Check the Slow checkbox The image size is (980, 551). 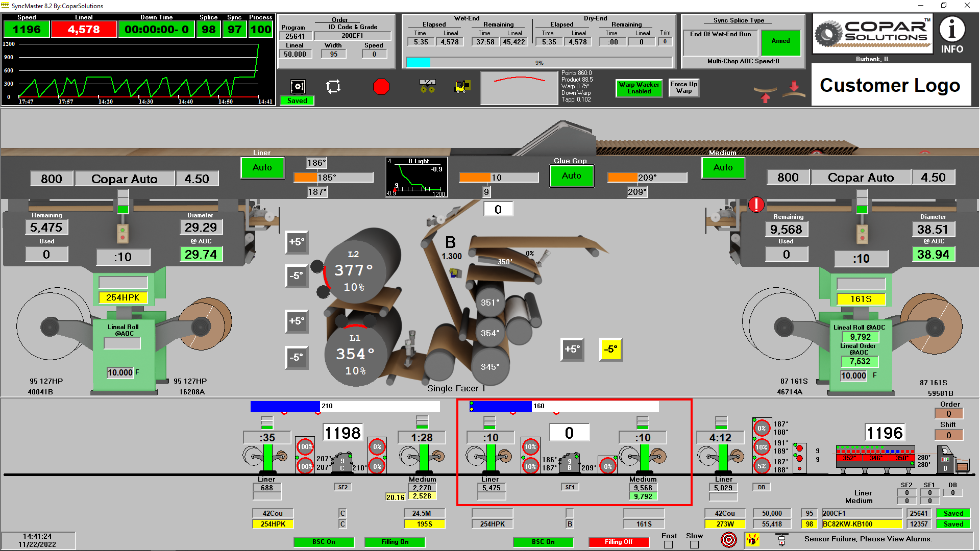[x=694, y=544]
